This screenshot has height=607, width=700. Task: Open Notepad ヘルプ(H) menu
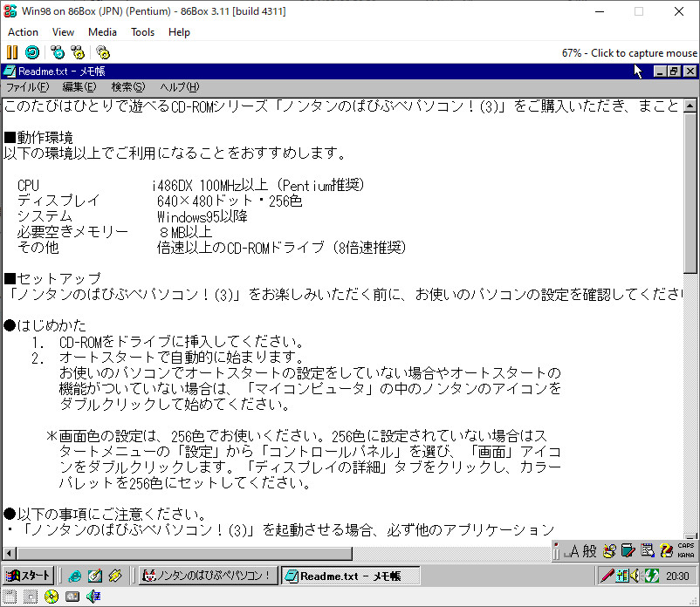click(180, 87)
